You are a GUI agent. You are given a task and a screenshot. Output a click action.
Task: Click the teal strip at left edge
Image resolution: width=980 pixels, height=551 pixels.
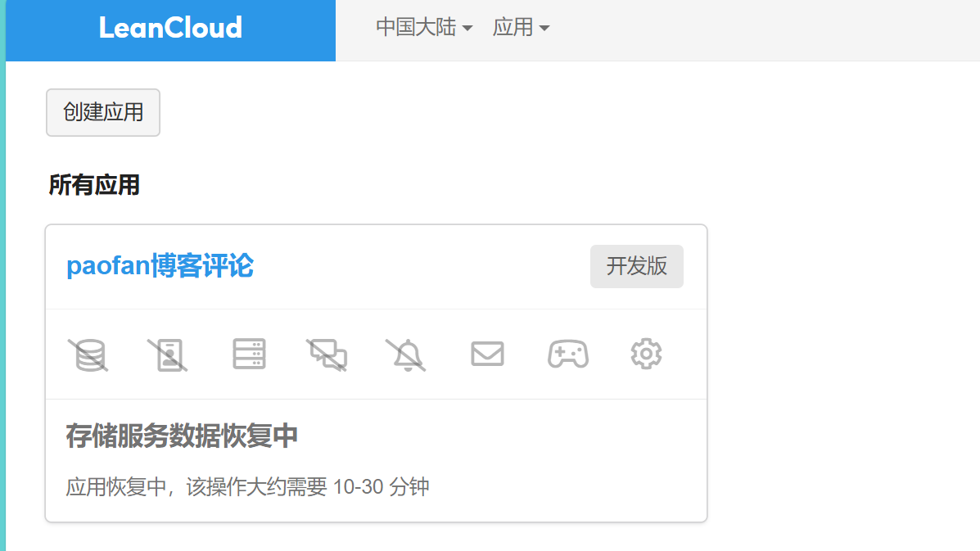pyautogui.click(x=2, y=275)
